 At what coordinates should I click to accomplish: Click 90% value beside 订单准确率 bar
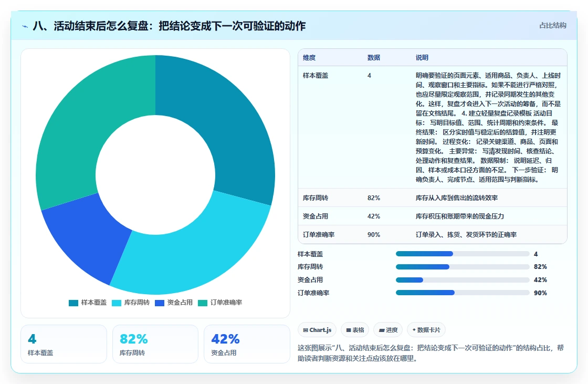tap(540, 293)
